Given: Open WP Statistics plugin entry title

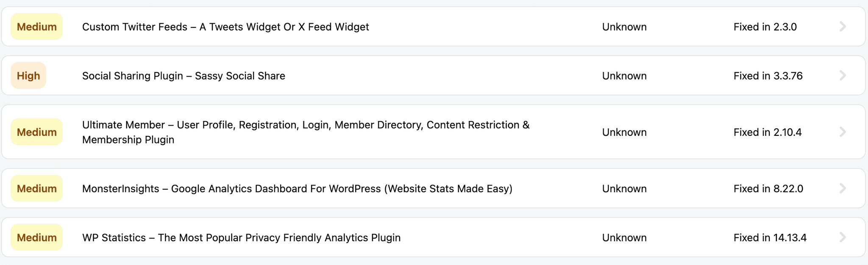Looking at the screenshot, I should pos(242,238).
